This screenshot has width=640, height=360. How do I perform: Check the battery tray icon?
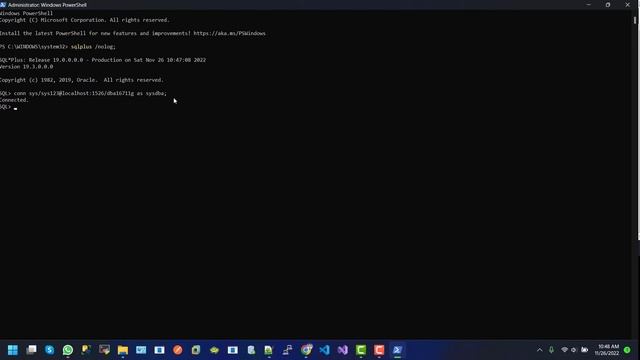[584, 350]
